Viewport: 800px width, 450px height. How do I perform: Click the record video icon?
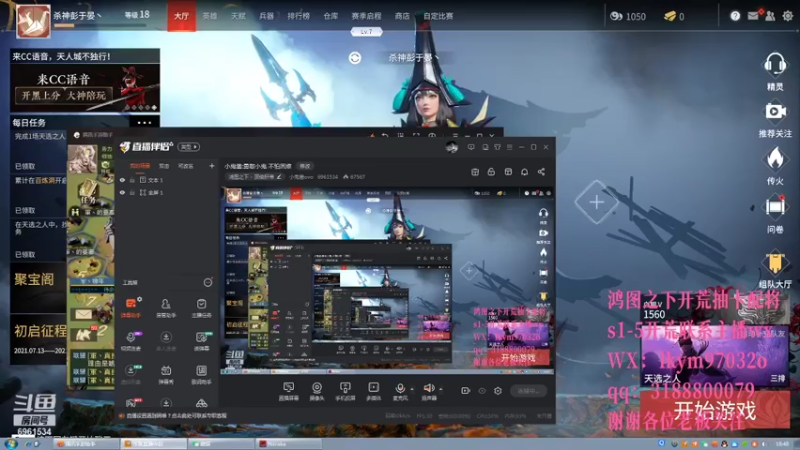pos(465,391)
